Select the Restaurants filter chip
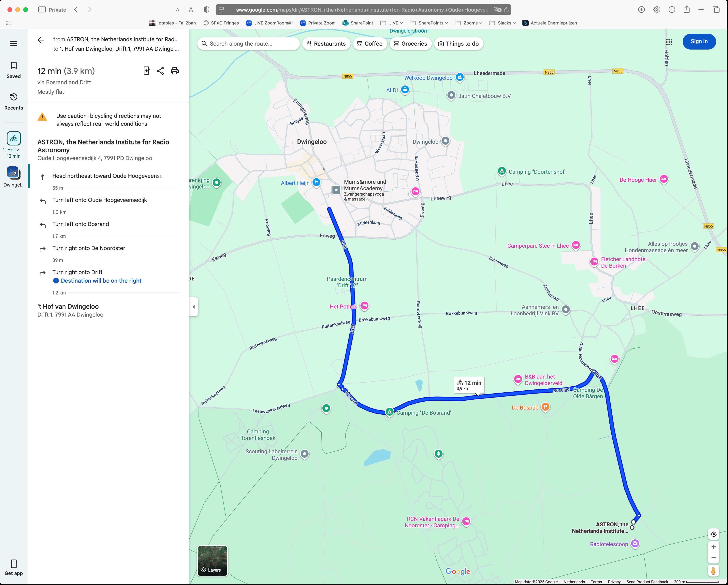The image size is (728, 585). 326,44
